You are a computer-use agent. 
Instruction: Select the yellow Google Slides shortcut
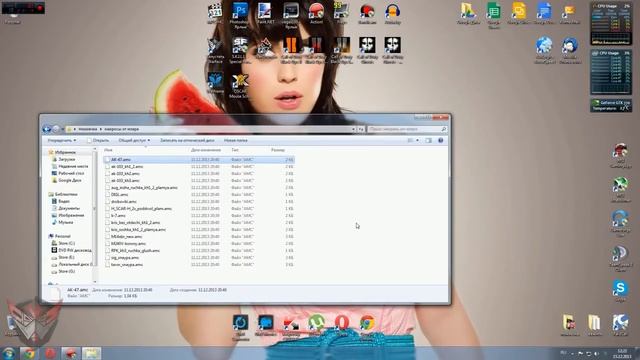tap(519, 12)
